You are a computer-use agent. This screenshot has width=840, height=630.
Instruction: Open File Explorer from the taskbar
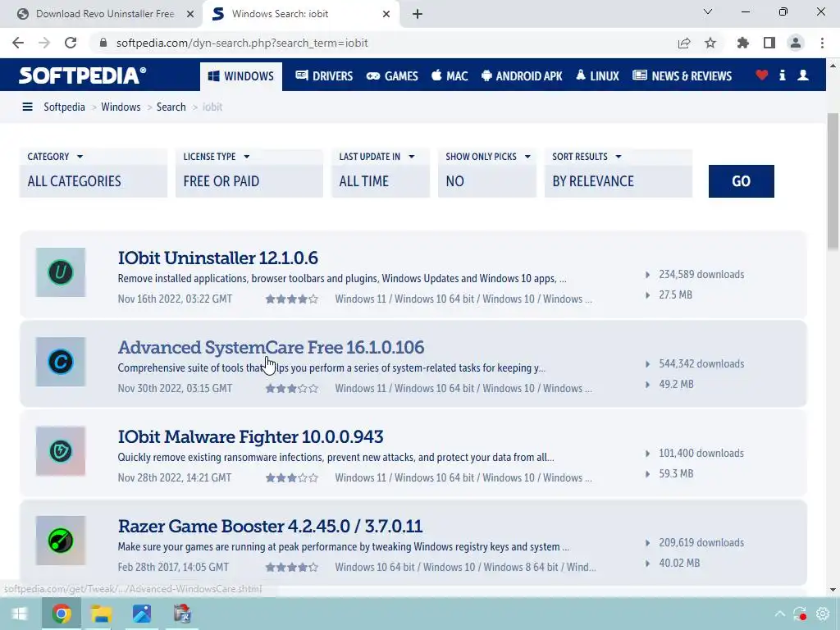[x=101, y=614]
